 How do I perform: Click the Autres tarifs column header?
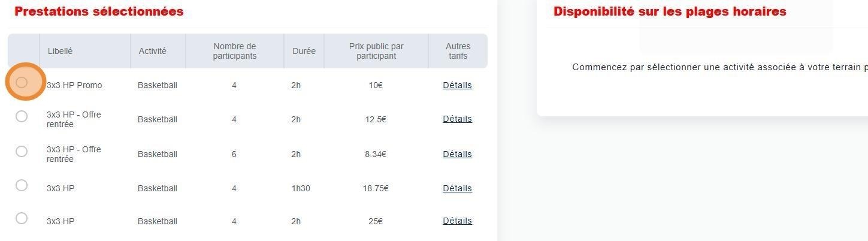point(458,51)
